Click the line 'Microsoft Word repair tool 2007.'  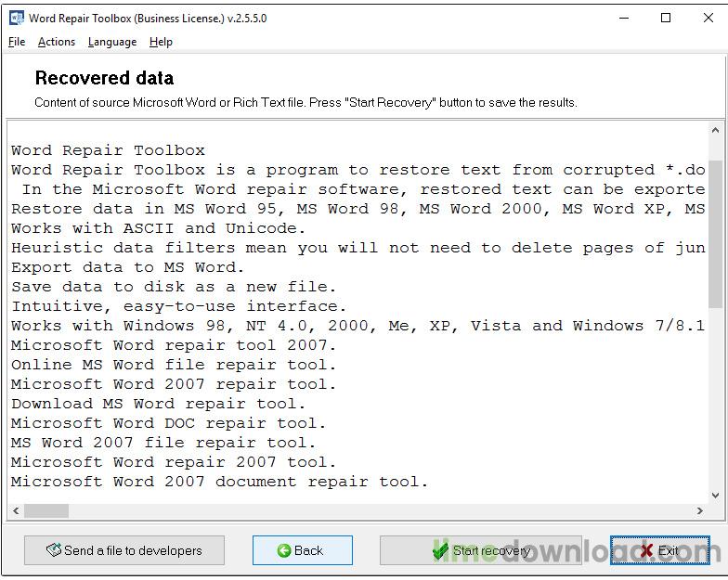click(173, 345)
